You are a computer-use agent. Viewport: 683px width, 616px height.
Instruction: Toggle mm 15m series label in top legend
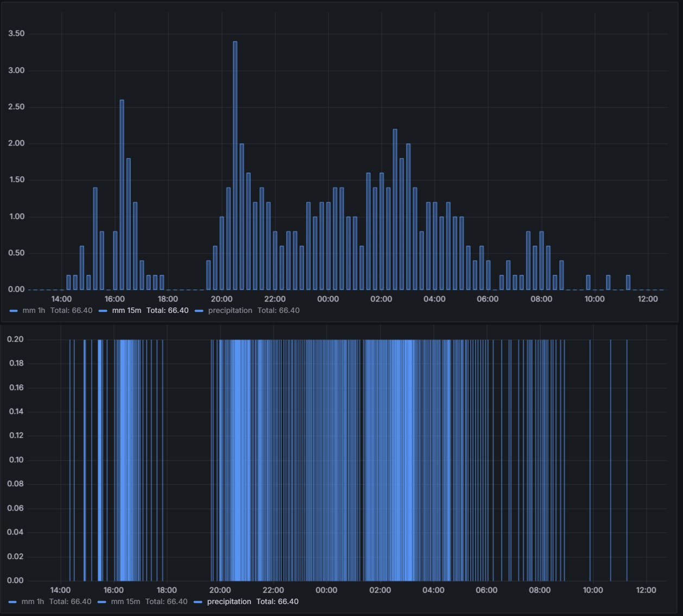(127, 311)
